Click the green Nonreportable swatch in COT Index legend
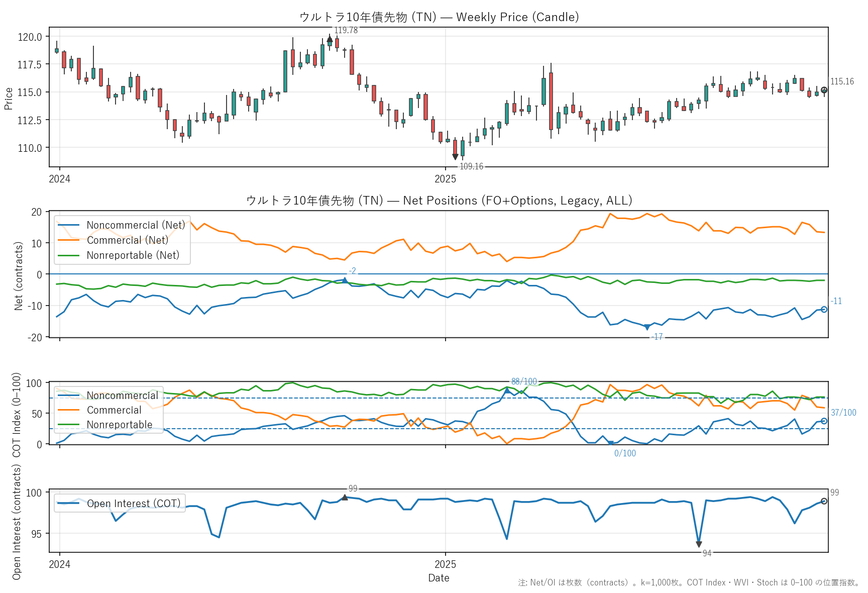Viewport: 868px width, 593px height. (x=69, y=425)
